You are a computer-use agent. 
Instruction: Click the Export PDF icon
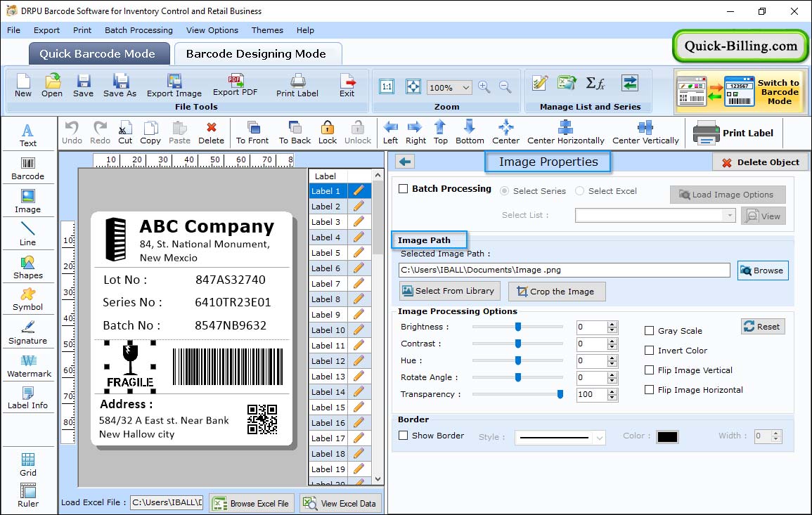(235, 85)
